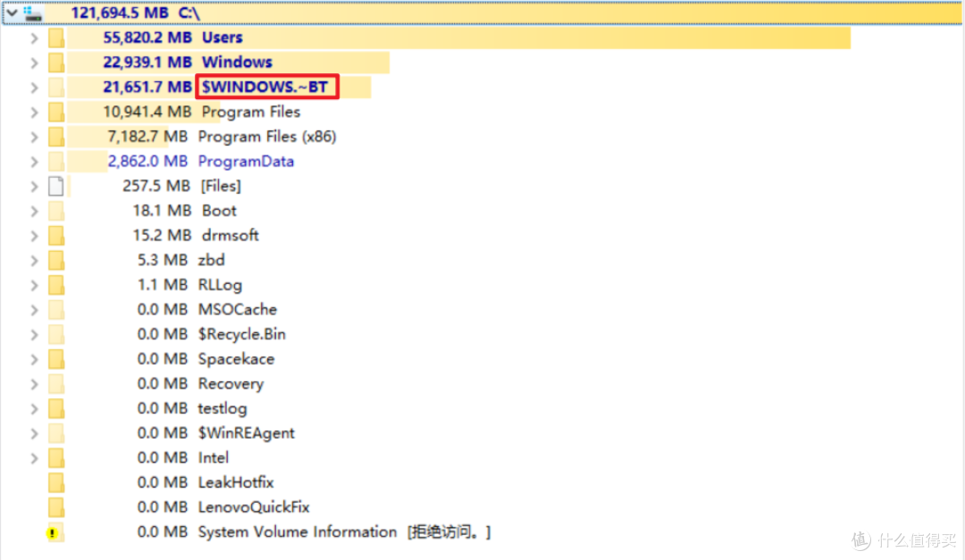Select the Program Files row name
The width and height of the screenshot is (965, 560).
pyautogui.click(x=251, y=112)
